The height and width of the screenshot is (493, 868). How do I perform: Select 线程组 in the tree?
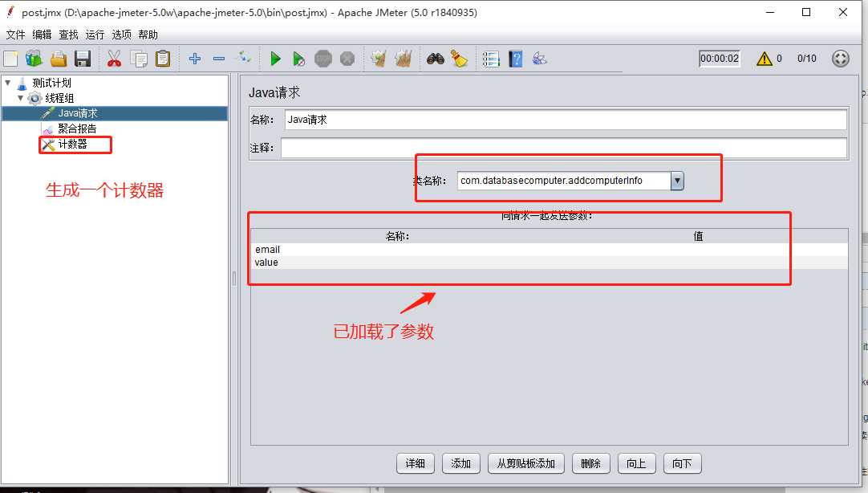(59, 98)
